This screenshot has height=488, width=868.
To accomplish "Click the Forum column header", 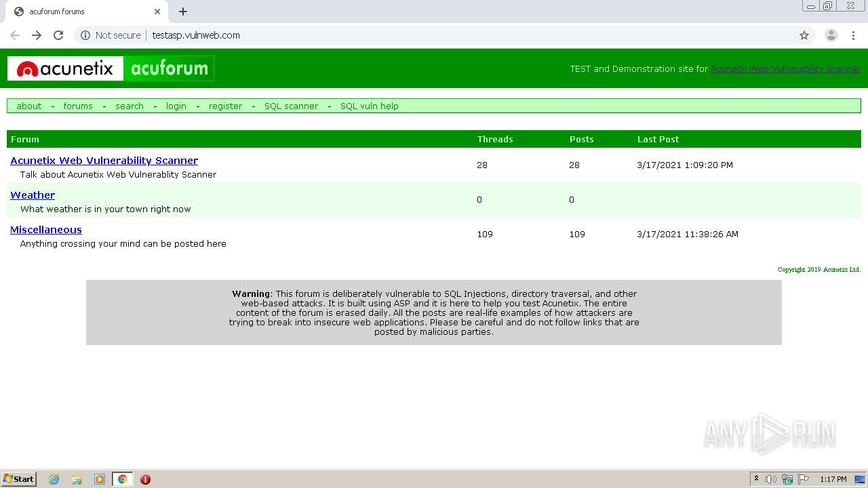I will tap(25, 139).
